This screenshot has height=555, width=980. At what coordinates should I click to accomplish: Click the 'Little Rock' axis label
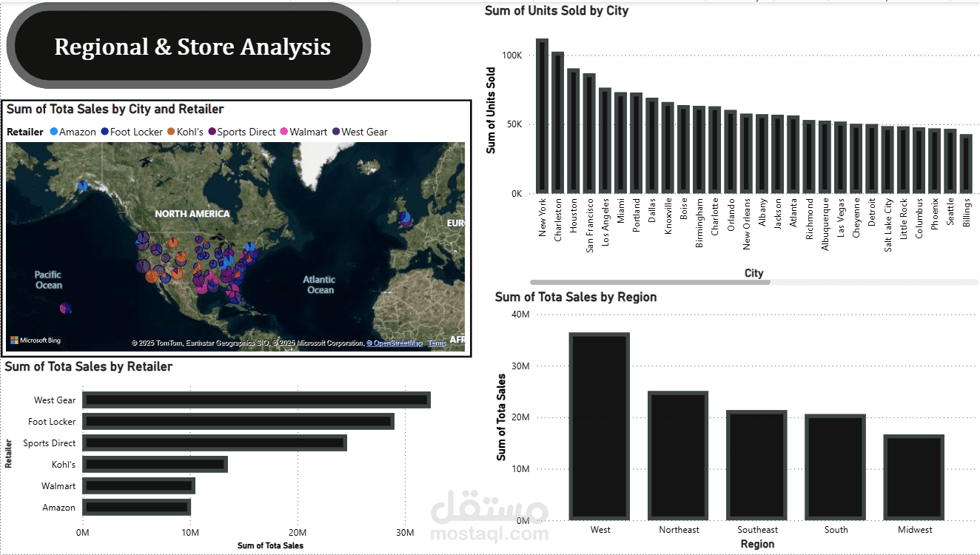tap(904, 218)
